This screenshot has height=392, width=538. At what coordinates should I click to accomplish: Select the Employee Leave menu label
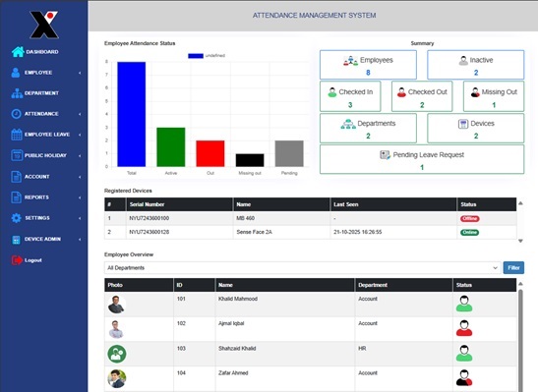[47, 135]
